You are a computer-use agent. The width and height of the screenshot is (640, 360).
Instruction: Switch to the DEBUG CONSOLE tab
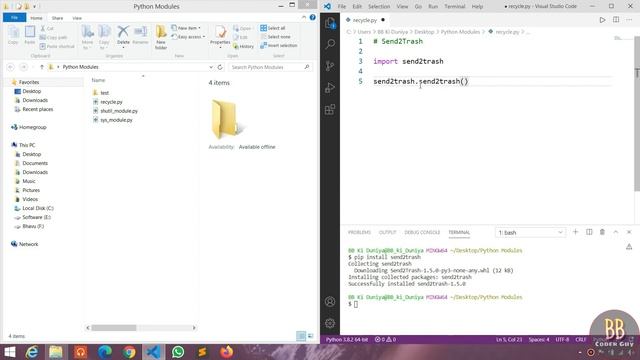tap(422, 232)
